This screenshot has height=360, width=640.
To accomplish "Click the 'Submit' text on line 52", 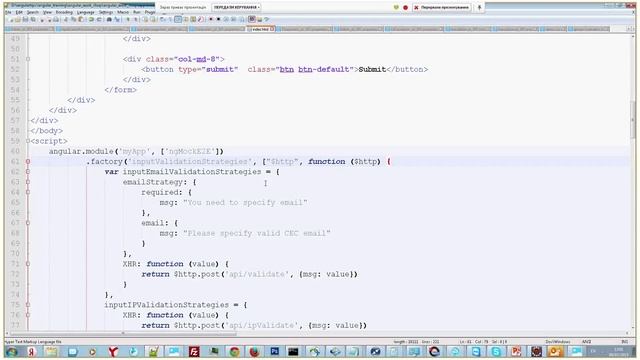I will tap(372, 69).
